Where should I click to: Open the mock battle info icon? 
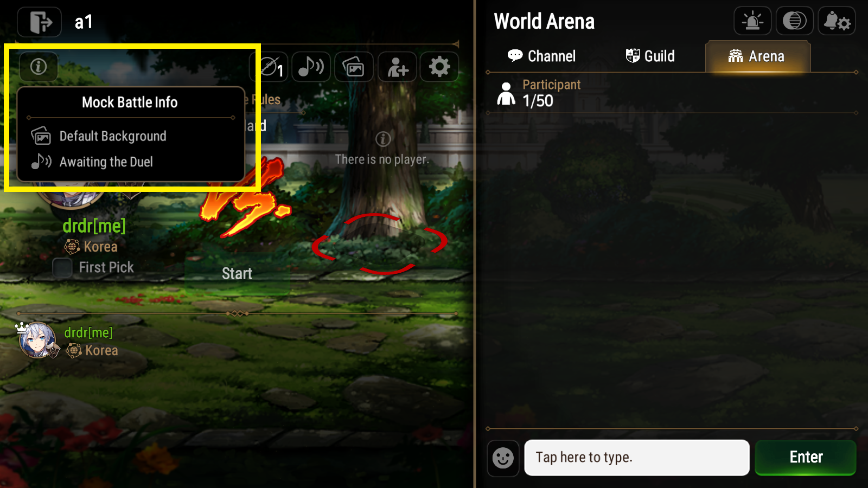pyautogui.click(x=39, y=67)
